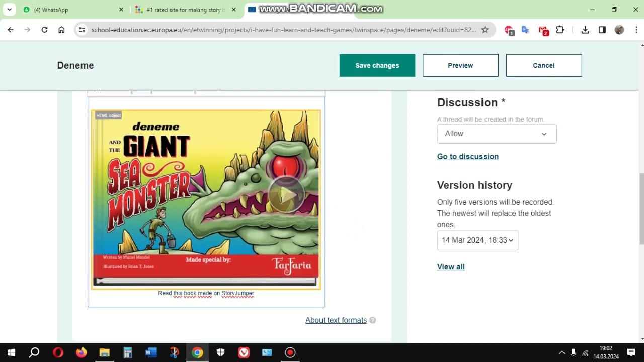This screenshot has width=644, height=362.
Task: Open the Chrome extensions puzzle menu
Action: tap(560, 30)
